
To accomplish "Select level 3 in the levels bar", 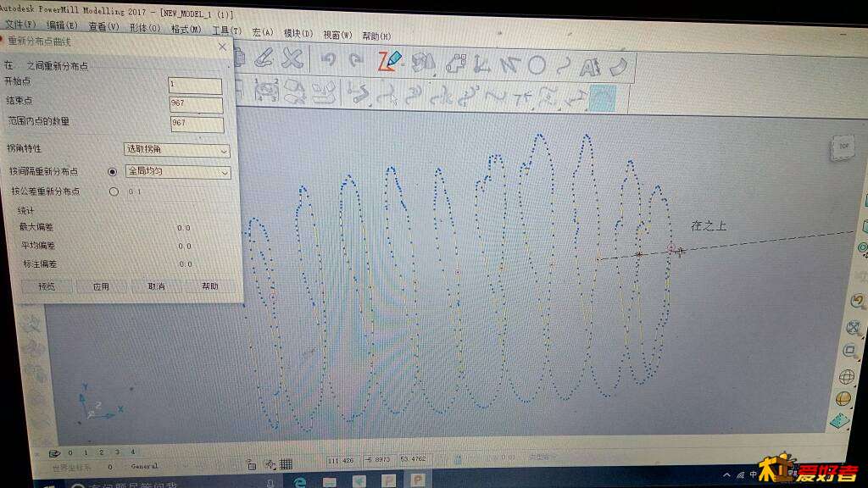I will pos(117,452).
